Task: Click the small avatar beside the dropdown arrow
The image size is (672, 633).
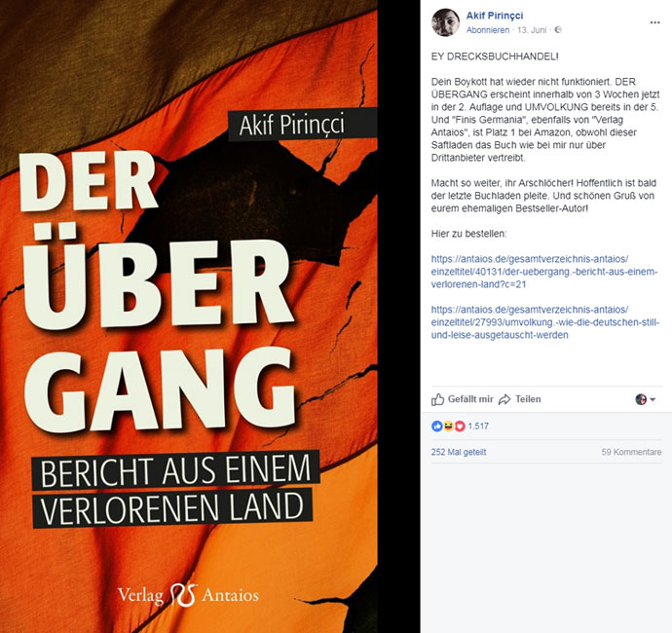Action: [641, 399]
